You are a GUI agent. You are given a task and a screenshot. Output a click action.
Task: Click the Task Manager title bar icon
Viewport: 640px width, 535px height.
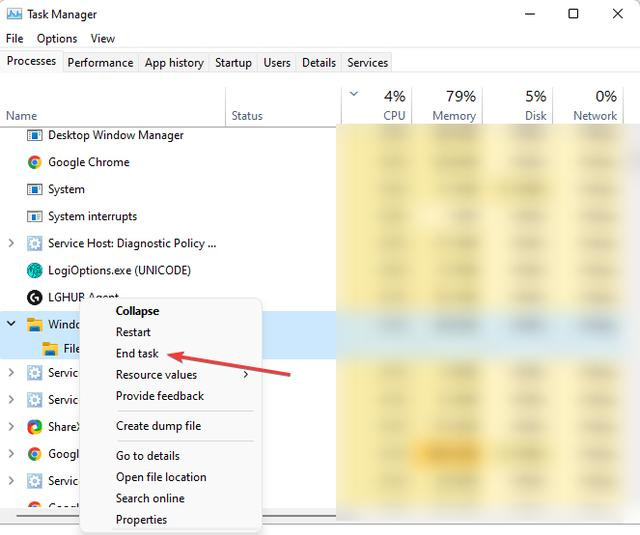coord(14,15)
